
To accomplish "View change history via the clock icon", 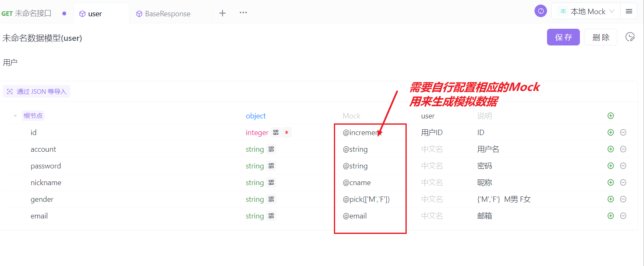I will [x=630, y=37].
